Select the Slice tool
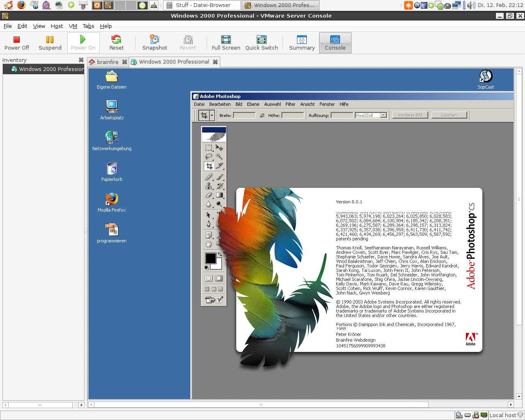The image size is (525, 420). [219, 166]
